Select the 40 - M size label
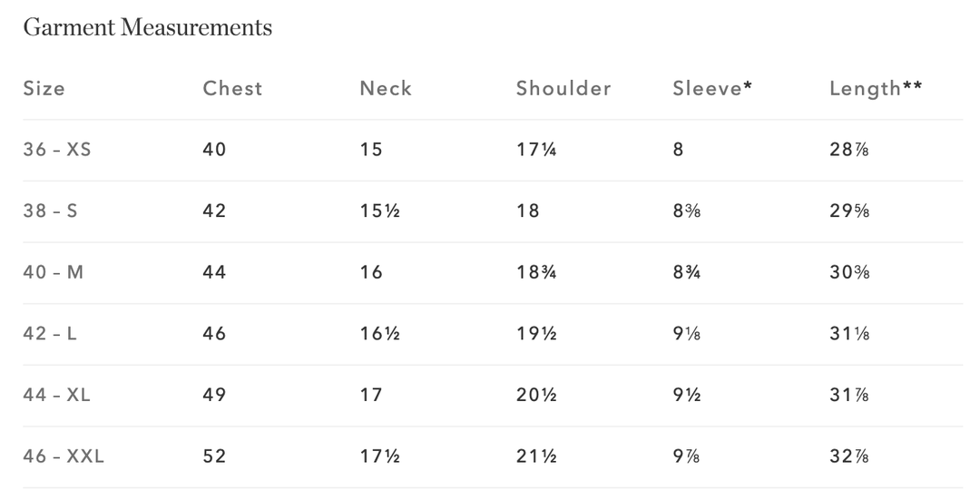 pos(54,272)
